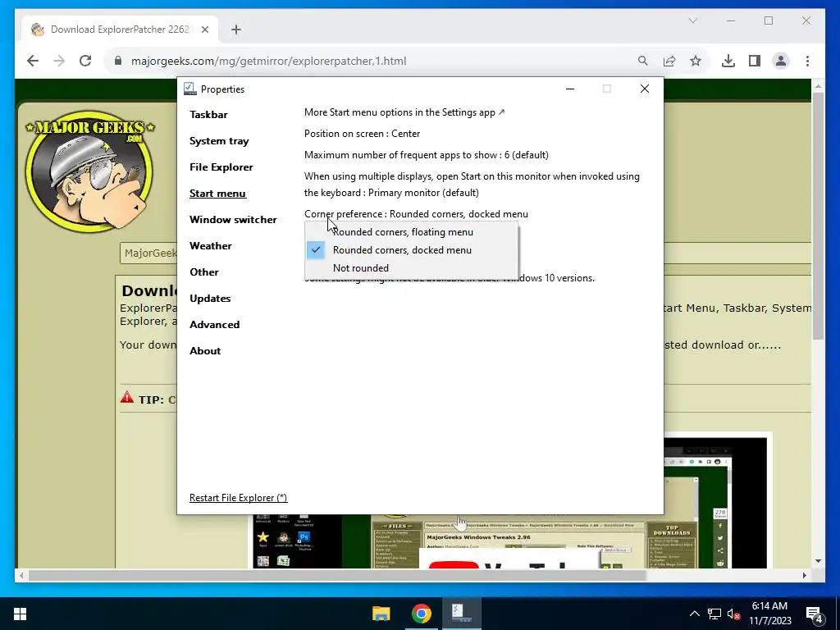Change Position on screen setting

(362, 134)
